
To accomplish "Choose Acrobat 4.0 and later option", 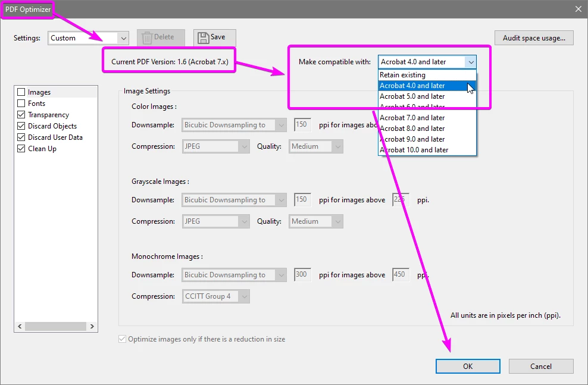I will pyautogui.click(x=427, y=86).
